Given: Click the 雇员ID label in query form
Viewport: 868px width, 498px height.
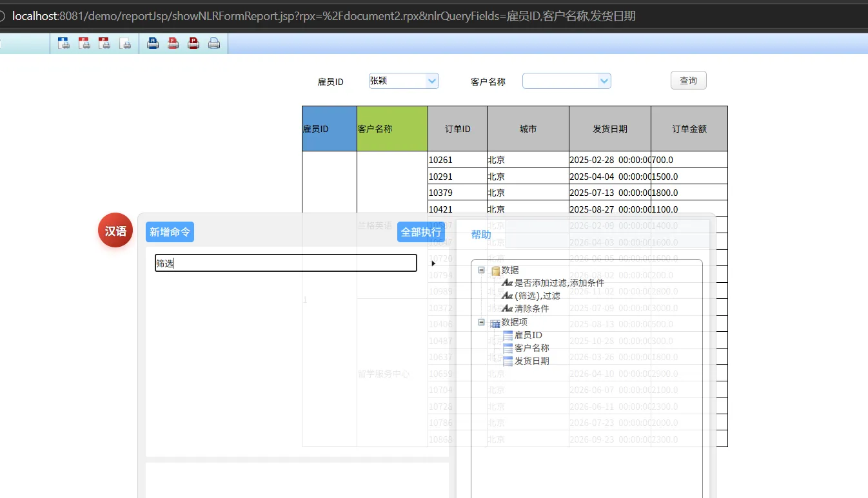Looking at the screenshot, I should [x=331, y=82].
